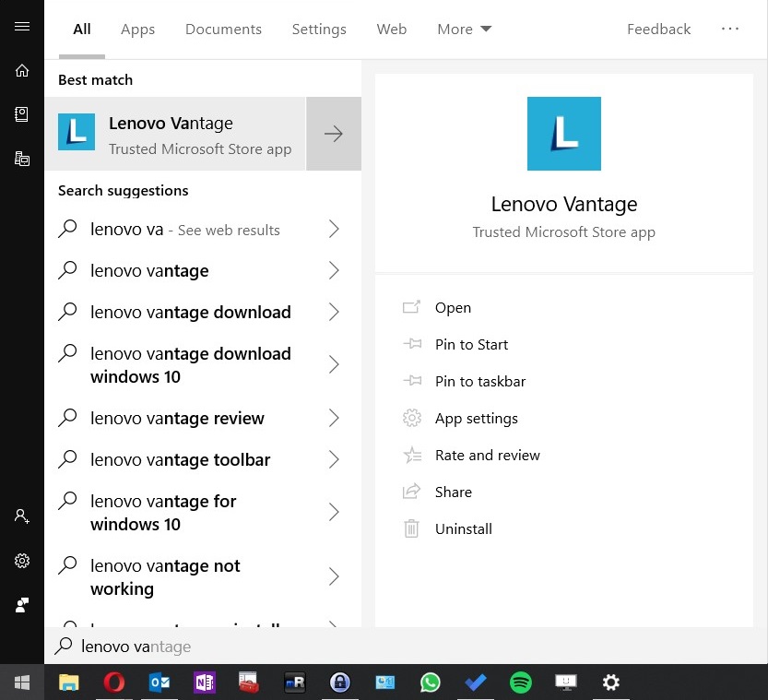Viewport: 768px width, 700px height.
Task: Open Outlook from the taskbar
Action: [160, 682]
